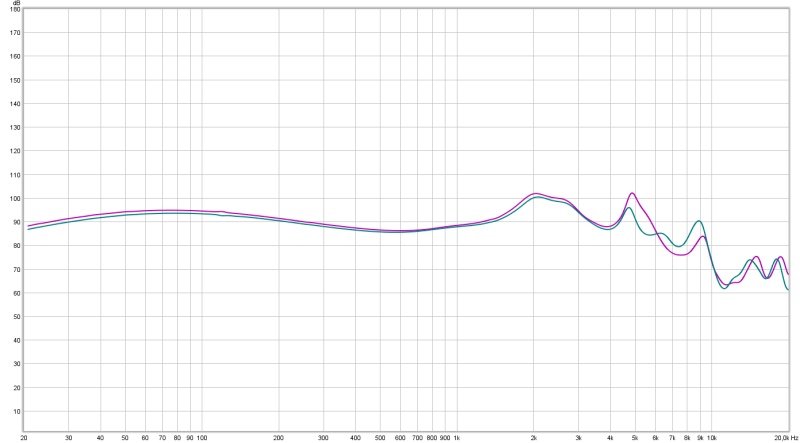Click the dB unit label on the vertical axis

(x=15, y=4)
